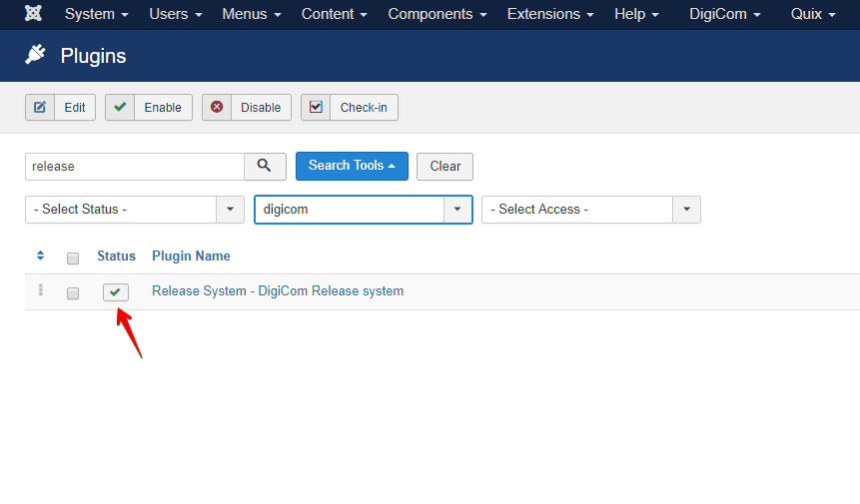The width and height of the screenshot is (860, 504).
Task: Open Release System - DigiCom Release system link
Action: [x=278, y=291]
